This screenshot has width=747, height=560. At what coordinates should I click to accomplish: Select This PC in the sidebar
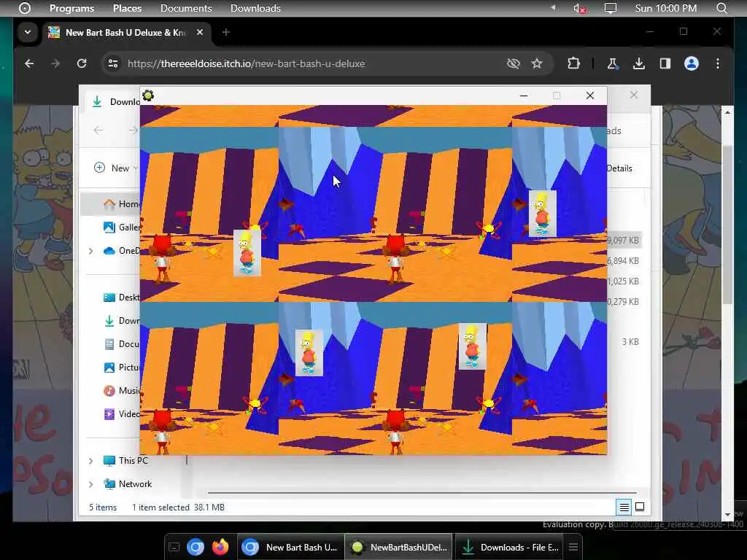click(126, 461)
